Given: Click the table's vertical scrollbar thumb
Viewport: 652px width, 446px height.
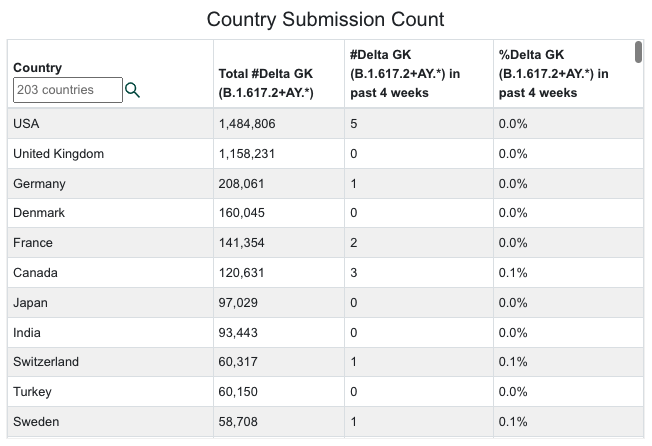Looking at the screenshot, I should [638, 52].
